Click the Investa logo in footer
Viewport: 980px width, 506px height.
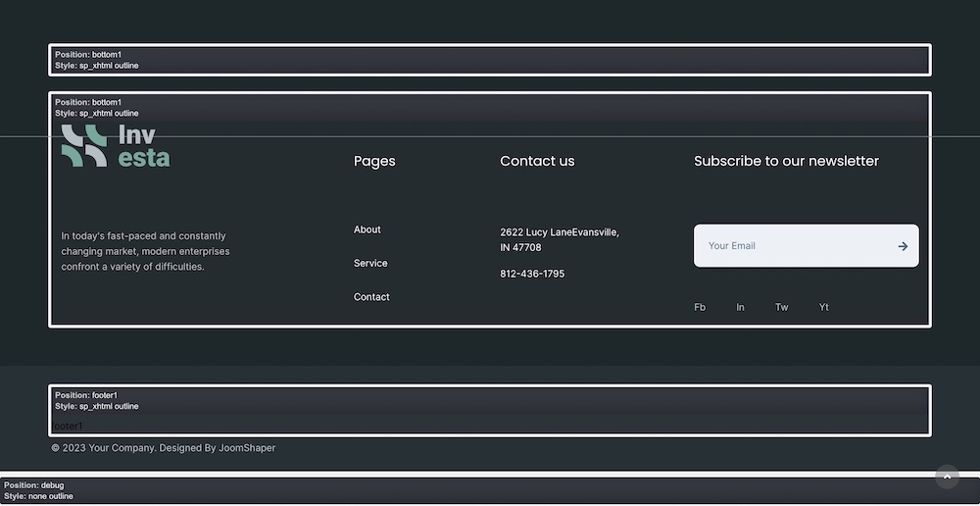tap(115, 146)
